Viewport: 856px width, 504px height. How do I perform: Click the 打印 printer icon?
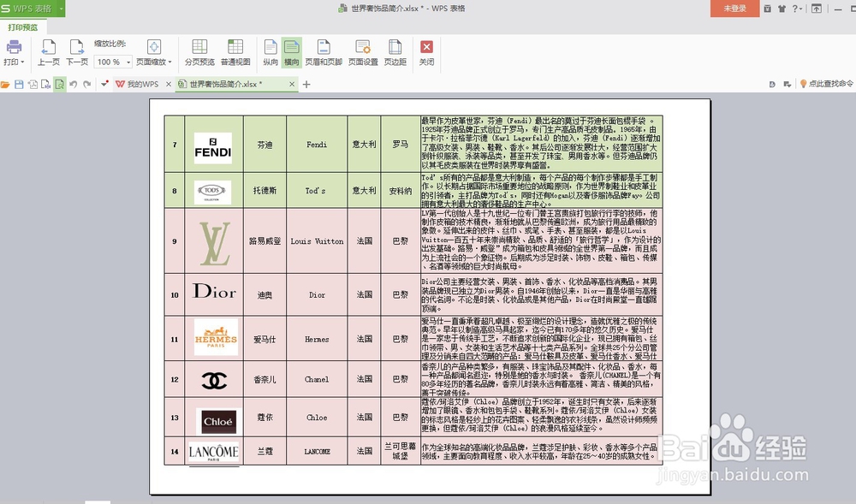click(x=14, y=47)
